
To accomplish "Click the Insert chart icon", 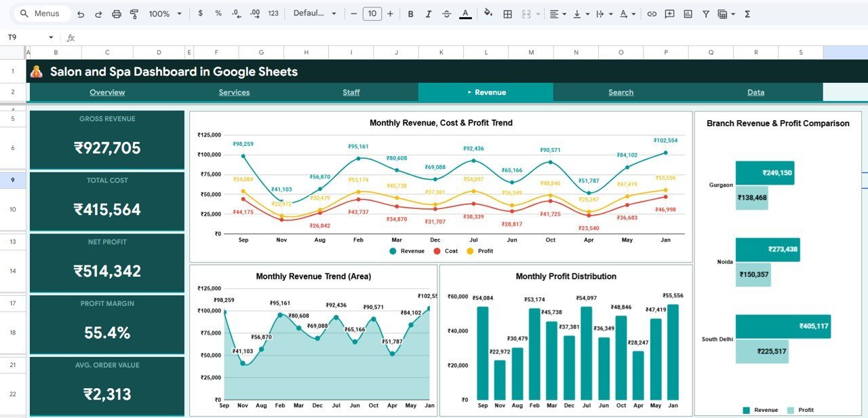I will click(687, 13).
